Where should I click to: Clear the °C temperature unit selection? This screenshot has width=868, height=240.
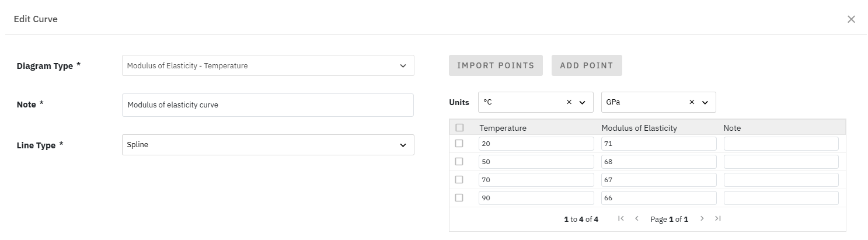pyautogui.click(x=569, y=102)
